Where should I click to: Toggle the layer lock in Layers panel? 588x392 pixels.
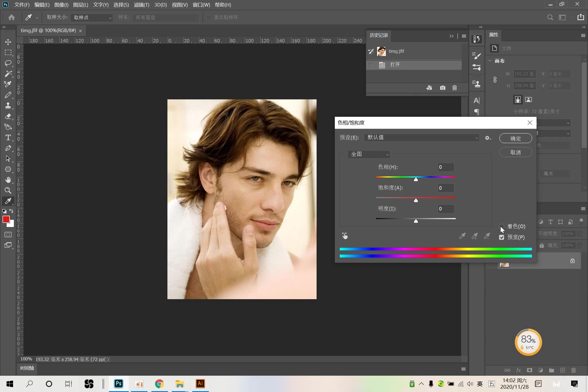pyautogui.click(x=572, y=261)
